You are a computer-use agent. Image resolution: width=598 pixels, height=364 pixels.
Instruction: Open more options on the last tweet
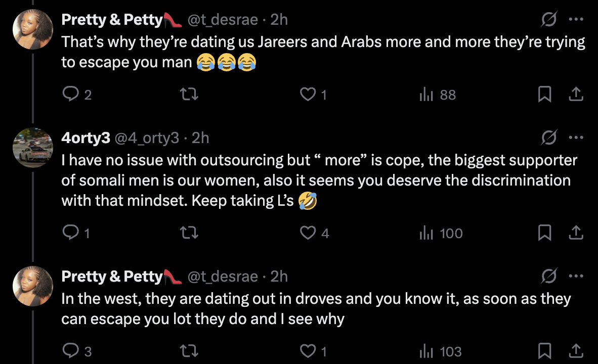[x=576, y=277]
